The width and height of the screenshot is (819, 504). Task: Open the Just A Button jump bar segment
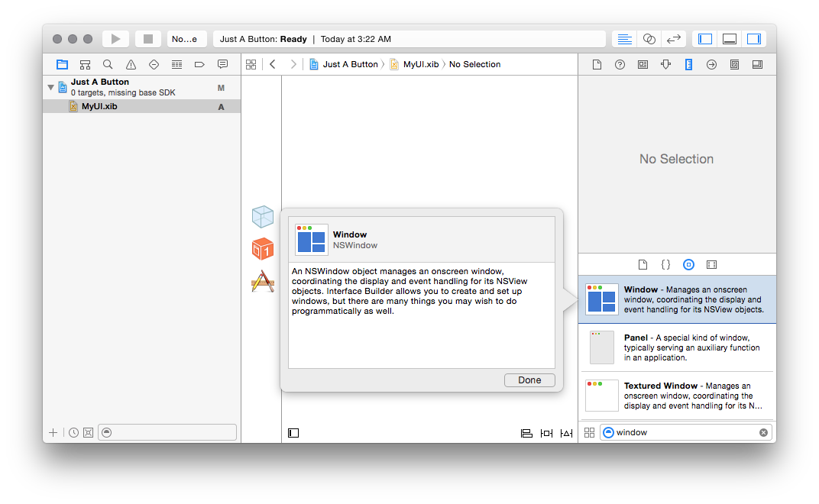[x=344, y=64]
